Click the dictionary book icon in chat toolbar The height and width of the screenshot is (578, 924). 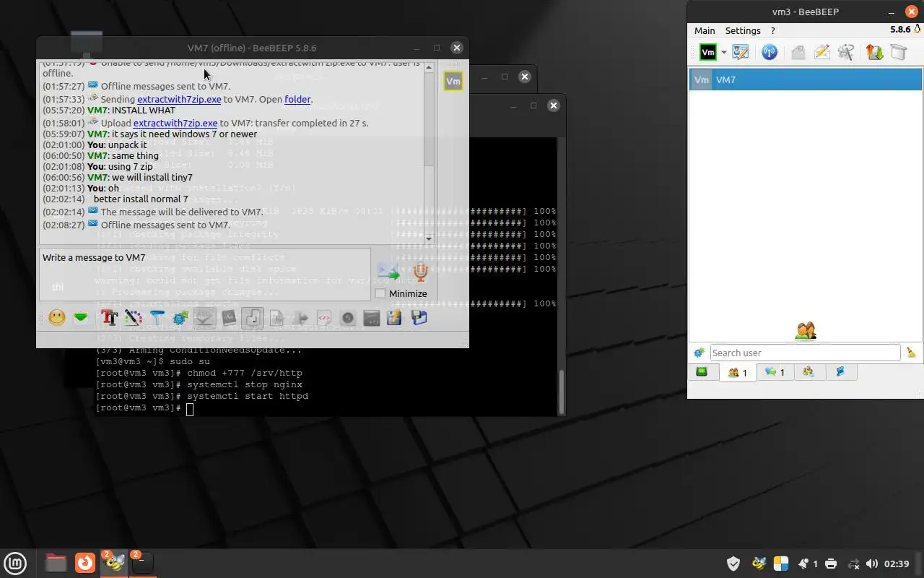(229, 317)
